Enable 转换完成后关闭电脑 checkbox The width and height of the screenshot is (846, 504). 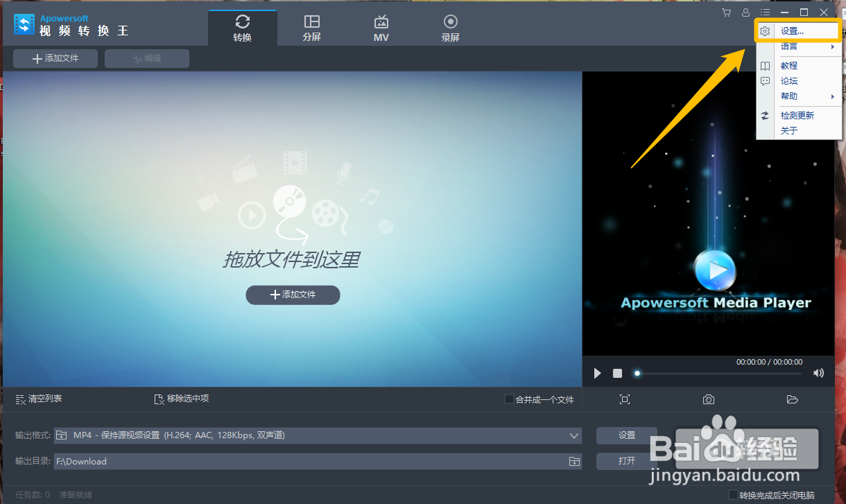pos(733,495)
